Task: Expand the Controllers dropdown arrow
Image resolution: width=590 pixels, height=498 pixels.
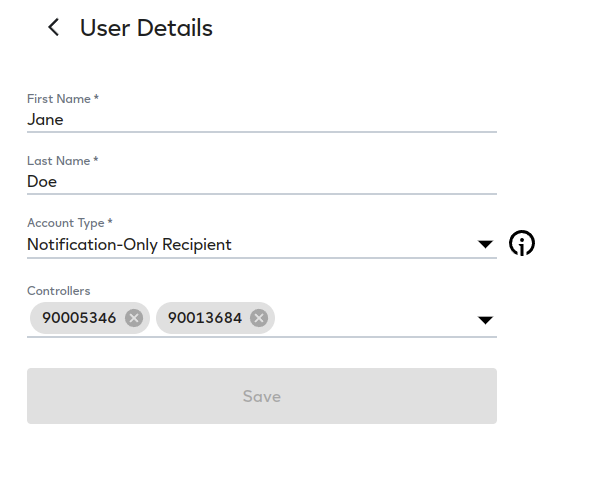Action: 485,320
